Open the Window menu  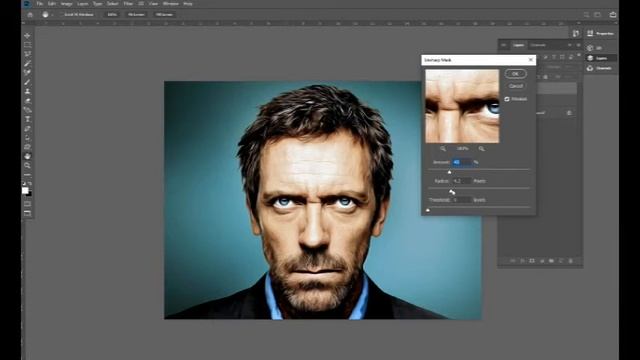click(x=171, y=4)
